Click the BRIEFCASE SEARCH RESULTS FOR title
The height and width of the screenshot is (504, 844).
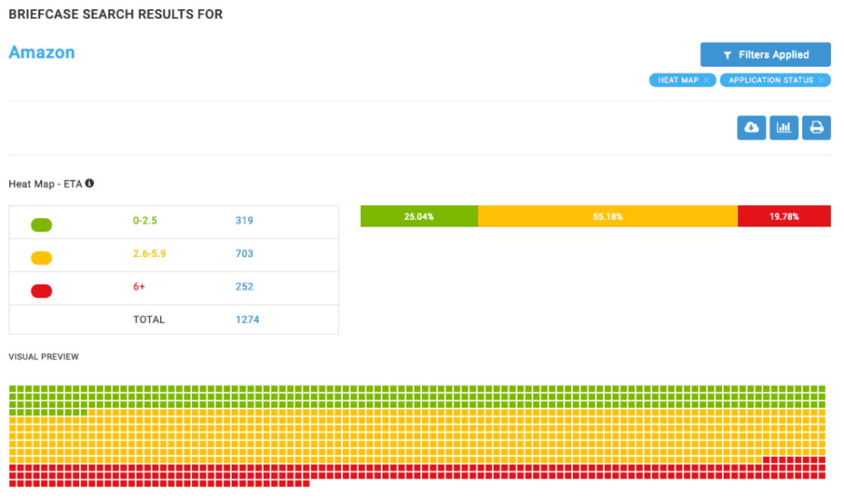115,15
